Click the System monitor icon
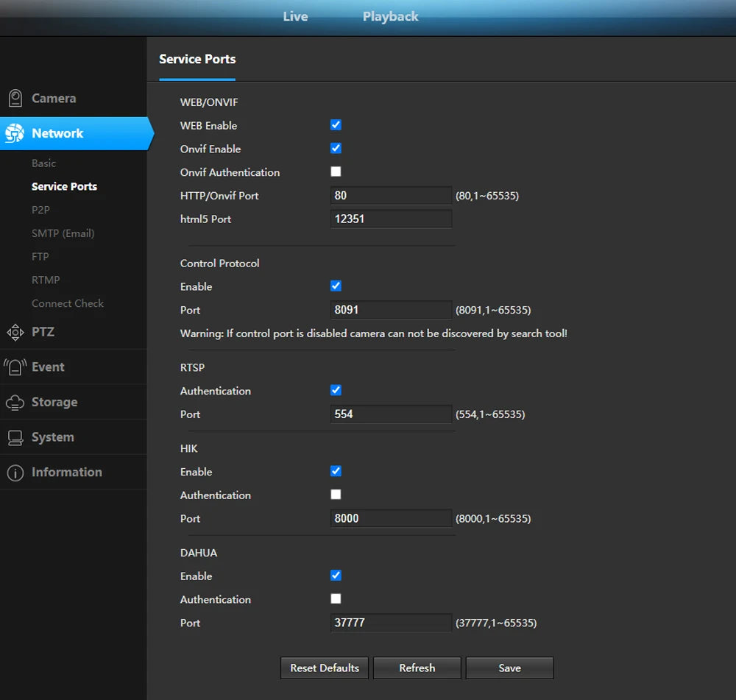The image size is (736, 700). click(15, 438)
